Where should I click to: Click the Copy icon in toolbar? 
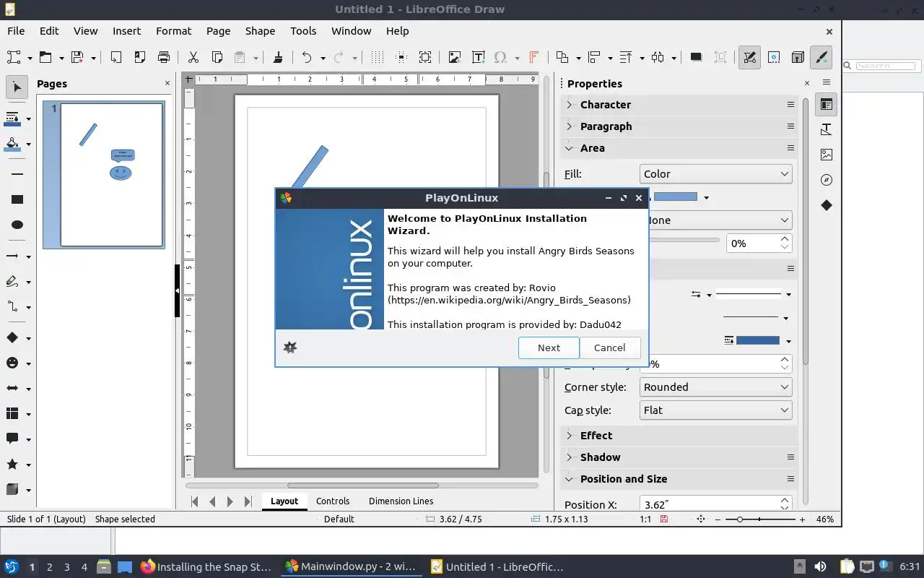pos(217,58)
